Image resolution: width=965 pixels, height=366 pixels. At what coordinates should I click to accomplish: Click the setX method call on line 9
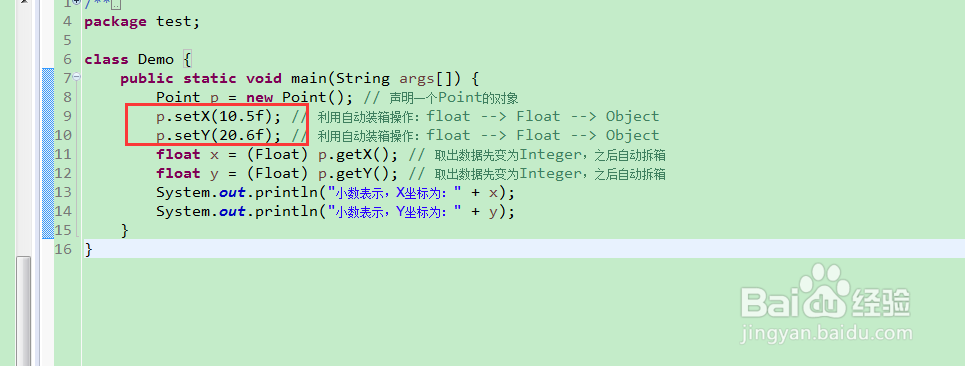click(x=192, y=116)
